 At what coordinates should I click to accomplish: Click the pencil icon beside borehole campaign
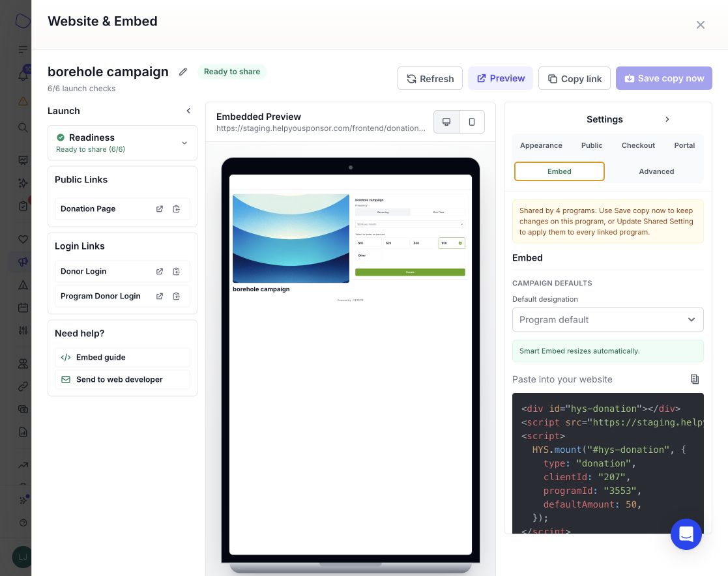coord(183,72)
